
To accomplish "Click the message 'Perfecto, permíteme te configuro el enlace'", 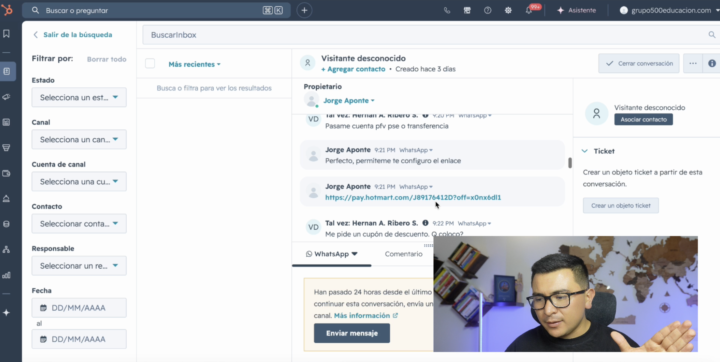I will [393, 161].
